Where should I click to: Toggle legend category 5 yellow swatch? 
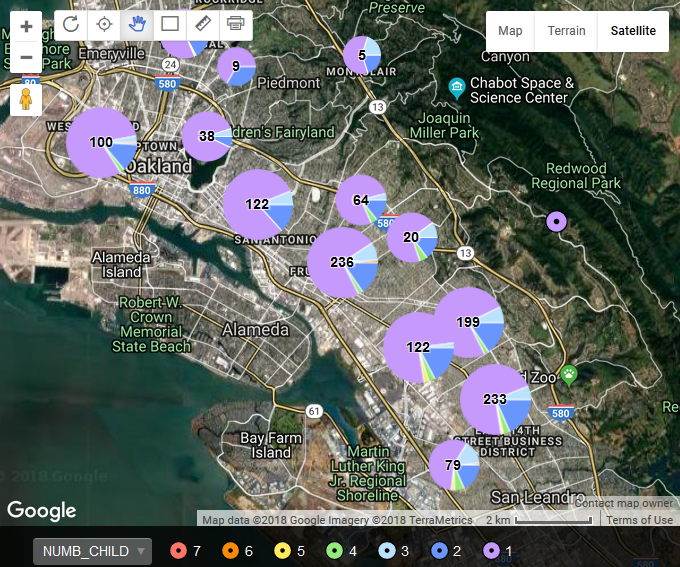282,551
